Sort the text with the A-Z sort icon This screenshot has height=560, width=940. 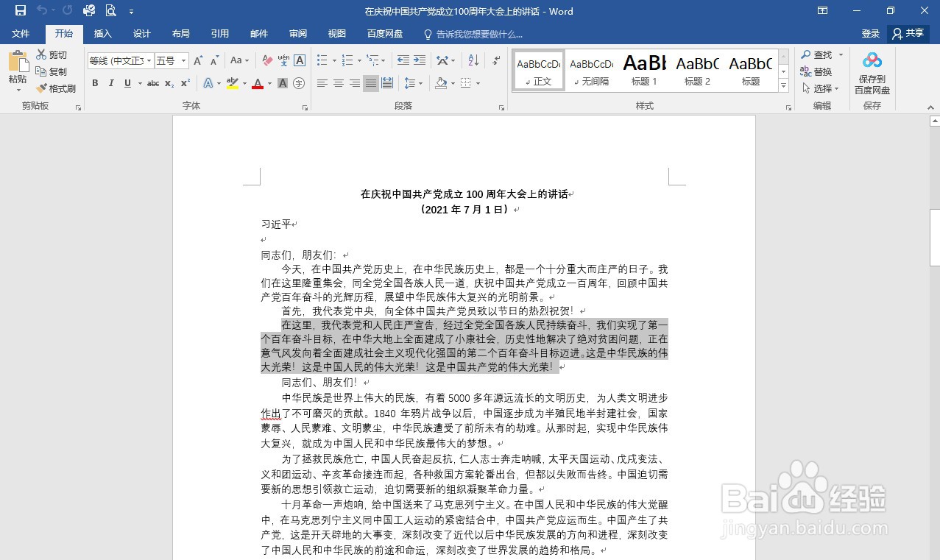[473, 60]
